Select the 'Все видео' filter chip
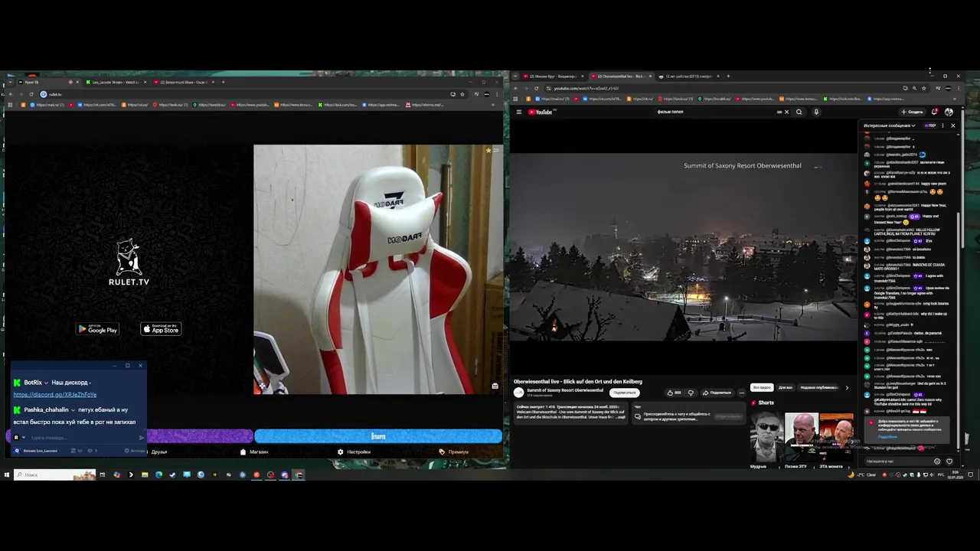The height and width of the screenshot is (551, 980). coord(762,387)
